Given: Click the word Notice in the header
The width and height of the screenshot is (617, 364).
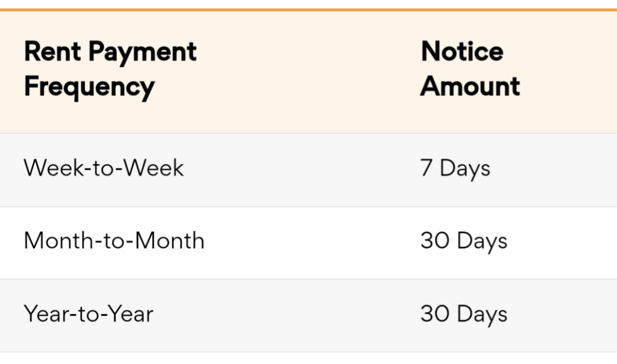Looking at the screenshot, I should tap(462, 52).
